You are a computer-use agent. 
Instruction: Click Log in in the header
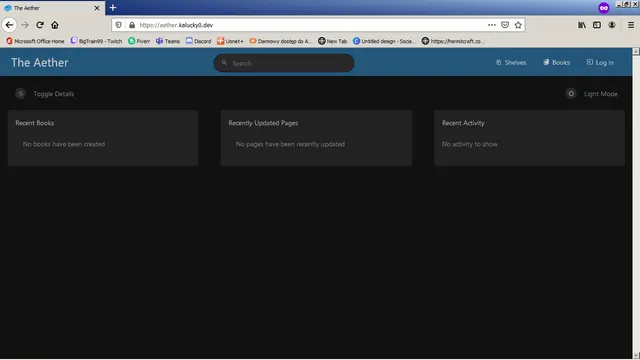tap(600, 62)
